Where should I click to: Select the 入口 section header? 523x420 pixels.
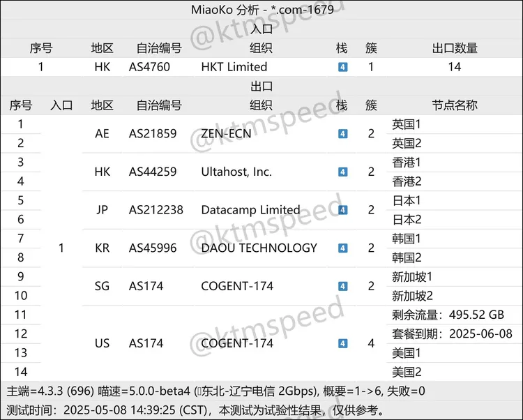tap(261, 29)
